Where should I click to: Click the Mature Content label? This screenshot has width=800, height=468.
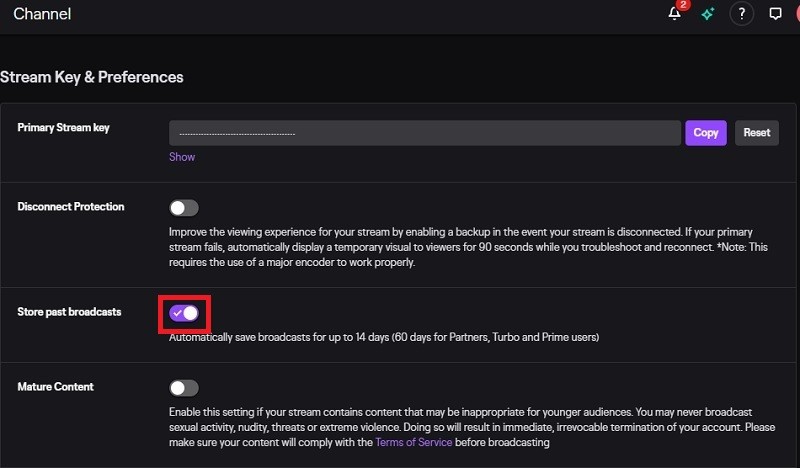(56, 387)
